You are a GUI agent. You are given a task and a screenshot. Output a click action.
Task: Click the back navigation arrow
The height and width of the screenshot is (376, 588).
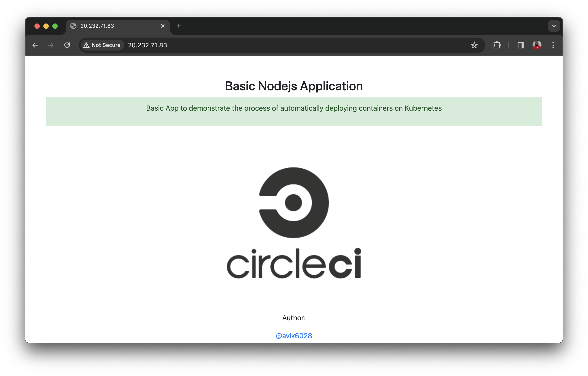coord(35,45)
